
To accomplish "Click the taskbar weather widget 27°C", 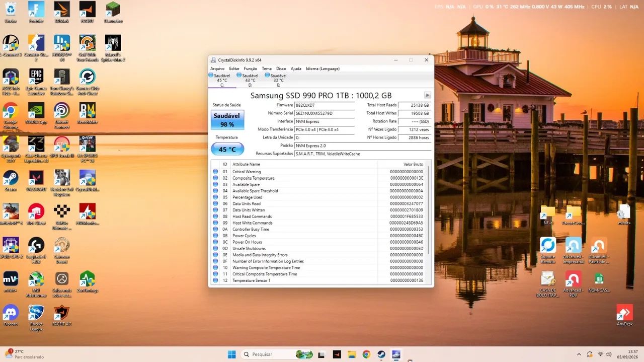I will pyautogui.click(x=24, y=354).
